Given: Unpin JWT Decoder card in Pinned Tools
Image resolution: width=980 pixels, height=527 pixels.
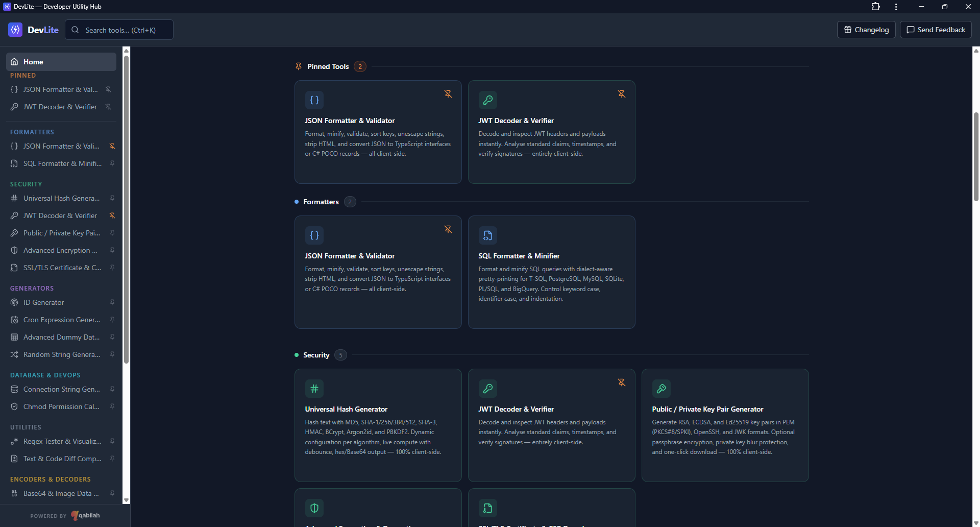Looking at the screenshot, I should 622,94.
